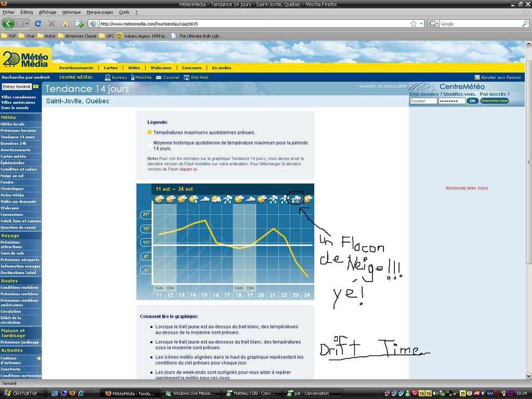Open the Historique menu

[x=72, y=12]
